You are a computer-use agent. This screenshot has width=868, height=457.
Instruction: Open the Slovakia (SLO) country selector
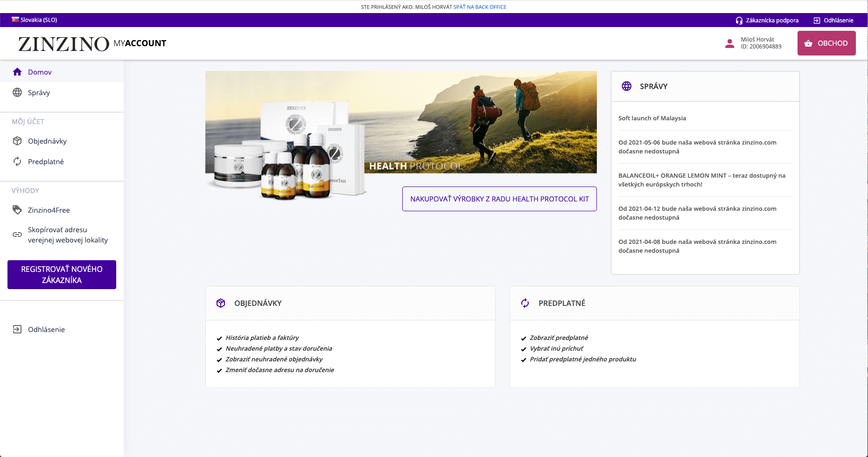35,20
